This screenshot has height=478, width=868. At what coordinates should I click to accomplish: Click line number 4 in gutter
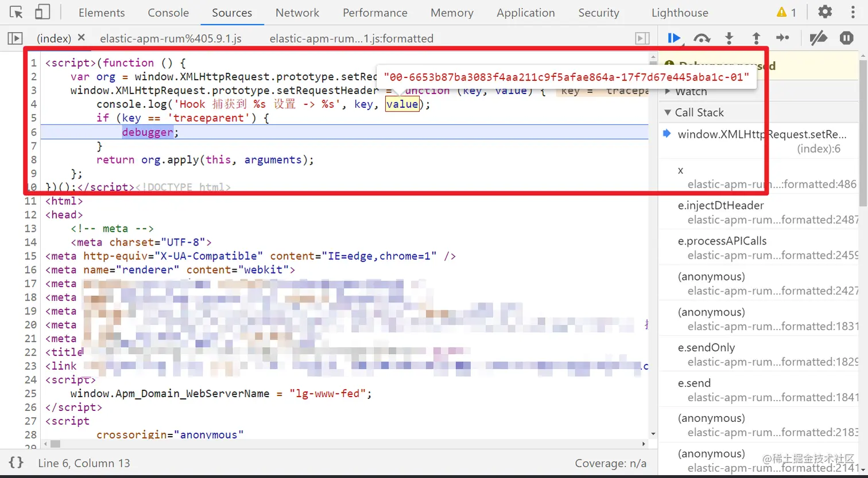(34, 104)
